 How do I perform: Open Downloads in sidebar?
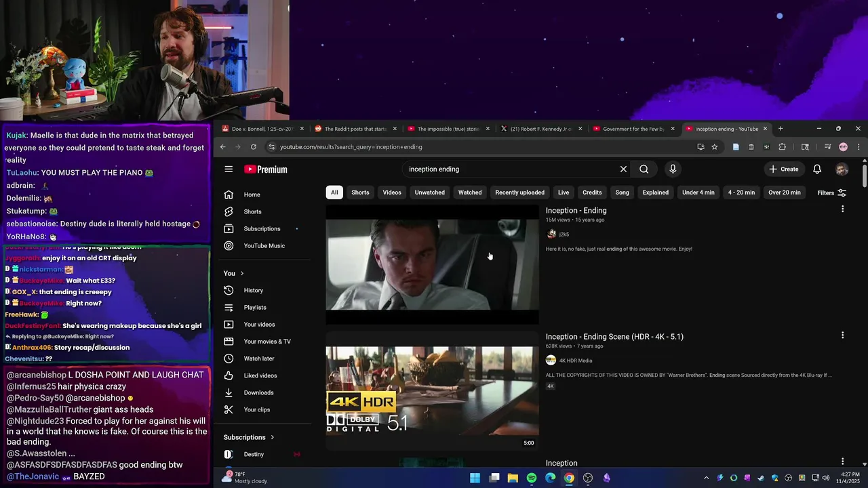263,392
